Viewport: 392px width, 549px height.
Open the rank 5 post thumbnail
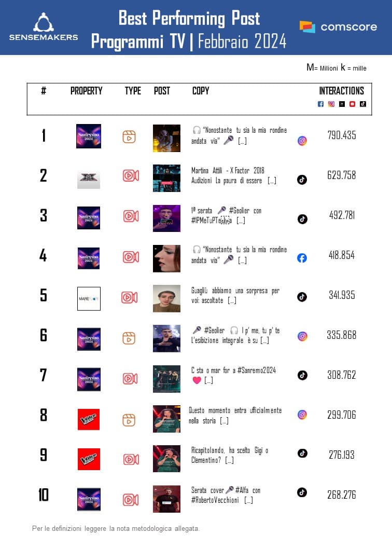[x=167, y=298]
